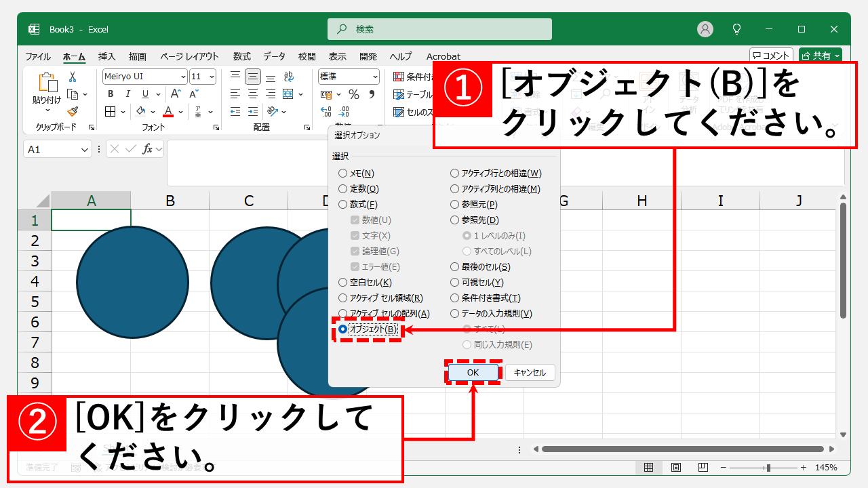Click the Wrap Text icon
The height and width of the screenshot is (488, 868).
(x=289, y=77)
